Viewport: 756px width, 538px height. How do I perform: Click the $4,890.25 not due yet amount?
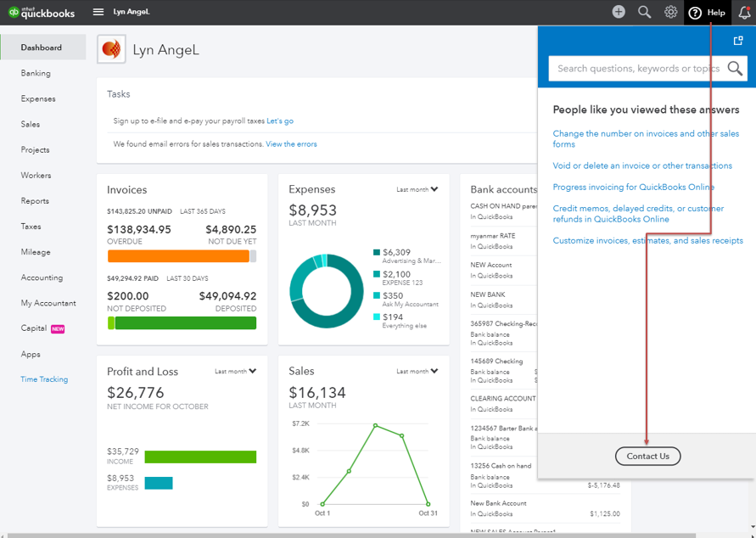(x=231, y=229)
